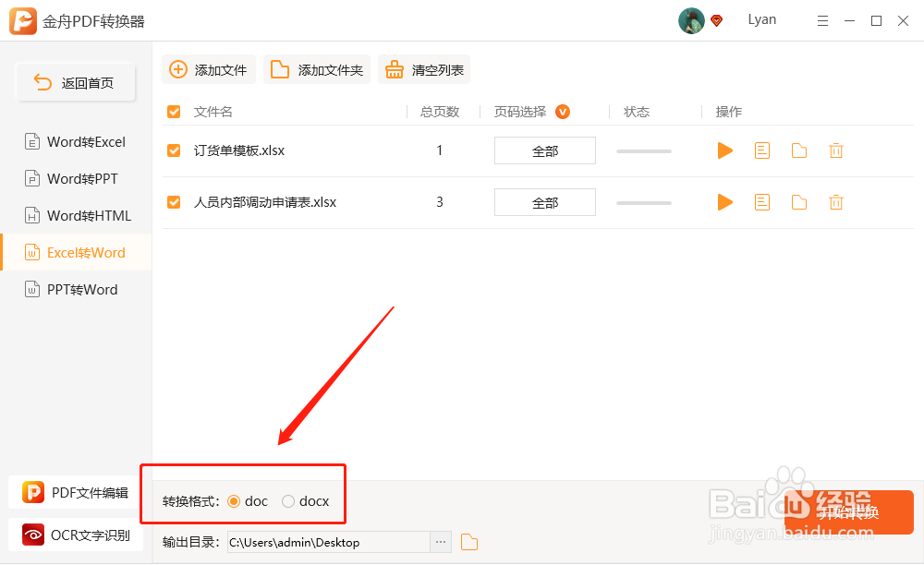Open the 全部 page selector for 人员内部调动申请表.xlsx

click(x=544, y=202)
